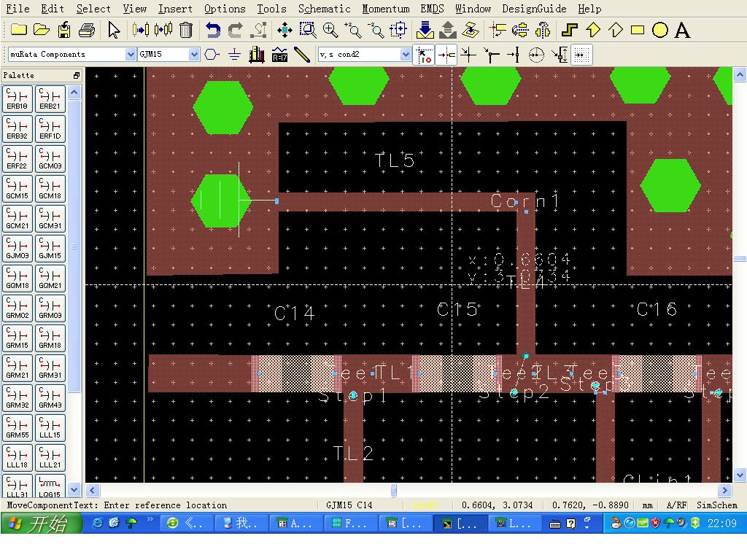Select the Insert Path trace tool
Image resolution: width=747 pixels, height=560 pixels.
(x=569, y=30)
